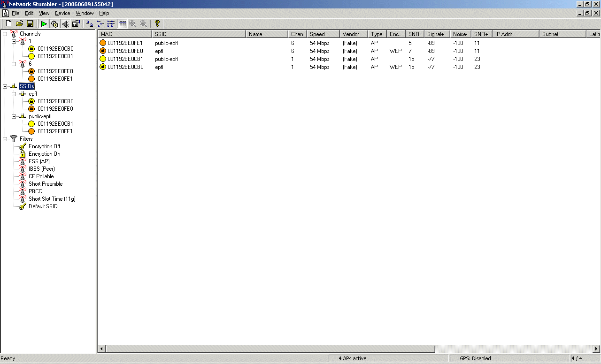This screenshot has width=601, height=364.
Task: Sort by the Vendor column header
Action: pyautogui.click(x=354, y=34)
